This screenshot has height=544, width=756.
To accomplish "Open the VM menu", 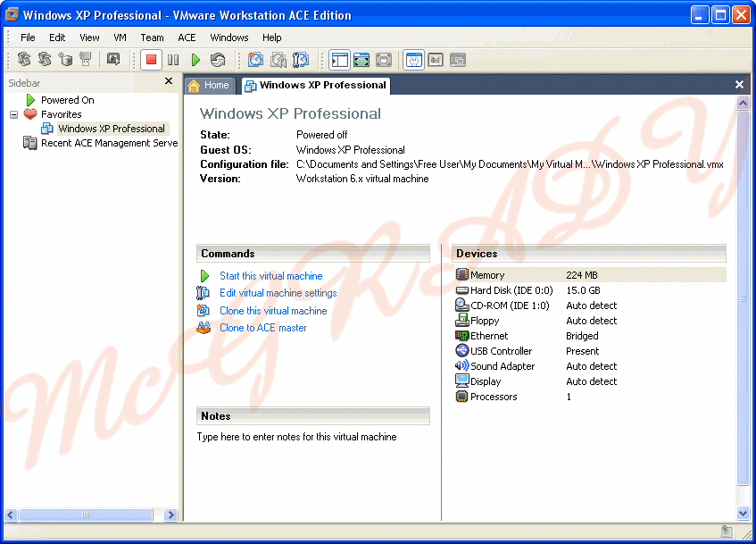I will (120, 38).
